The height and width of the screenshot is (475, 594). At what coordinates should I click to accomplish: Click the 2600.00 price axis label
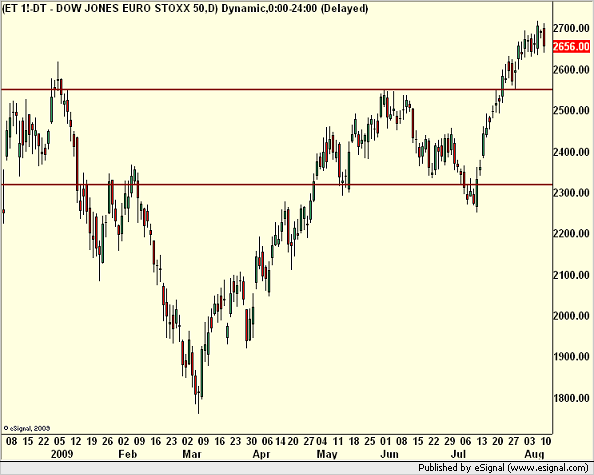(x=571, y=70)
